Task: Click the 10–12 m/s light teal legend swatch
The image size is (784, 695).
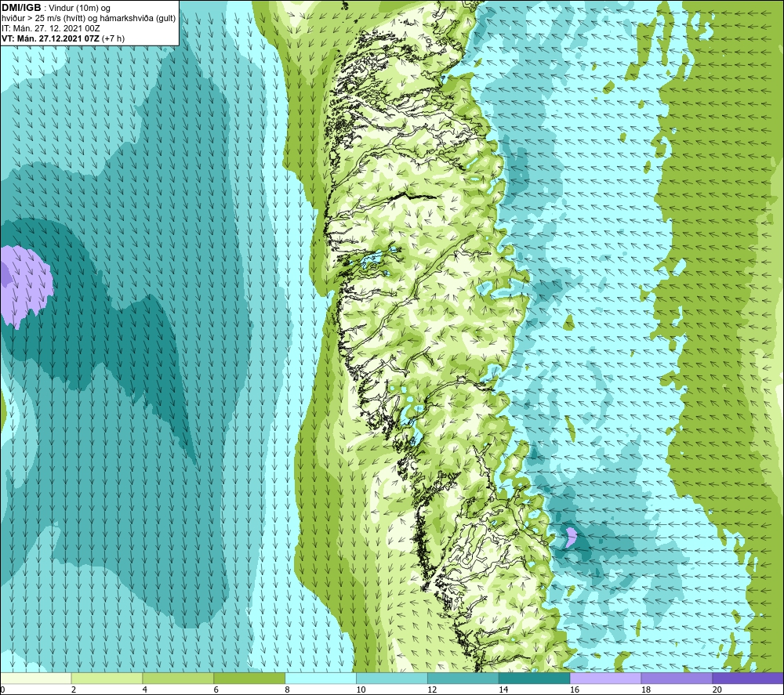Action: (x=392, y=679)
